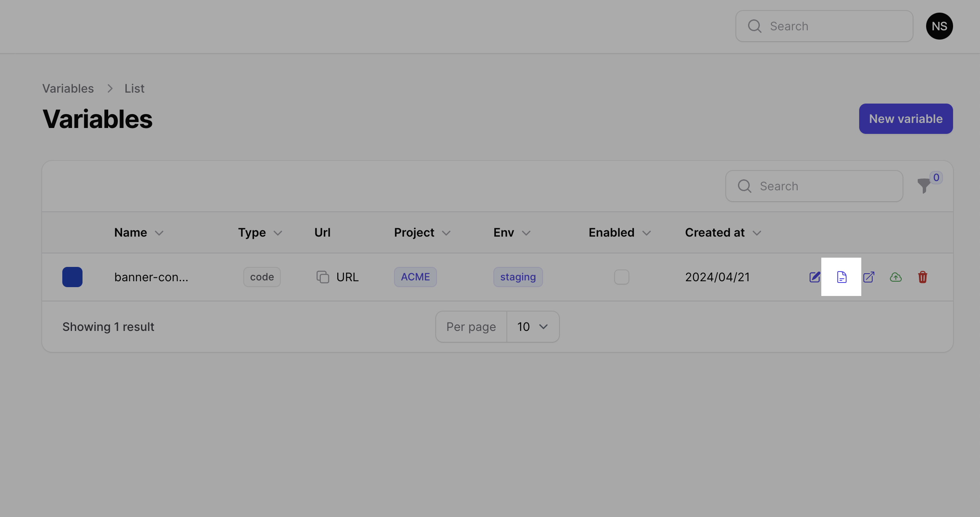Open the external link icon for banner-con...
Image resolution: width=980 pixels, height=517 pixels.
coord(869,277)
